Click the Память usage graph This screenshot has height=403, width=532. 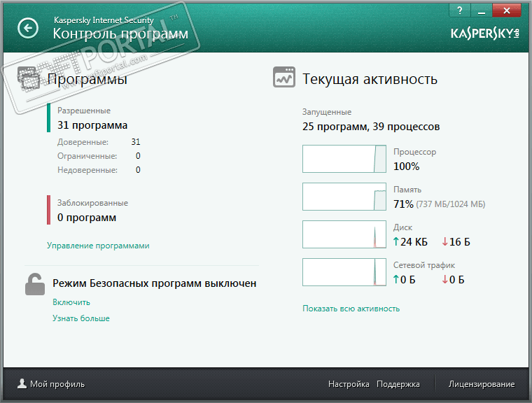pos(344,197)
